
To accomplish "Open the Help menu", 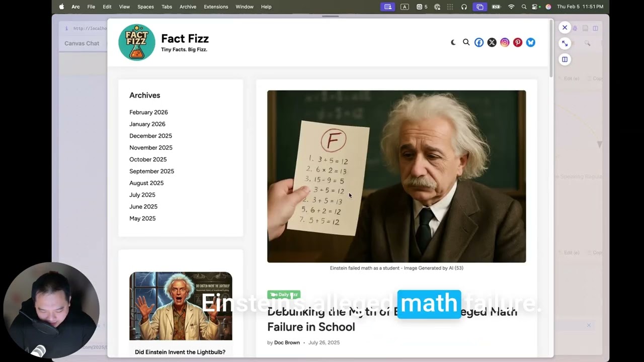I will (x=266, y=7).
